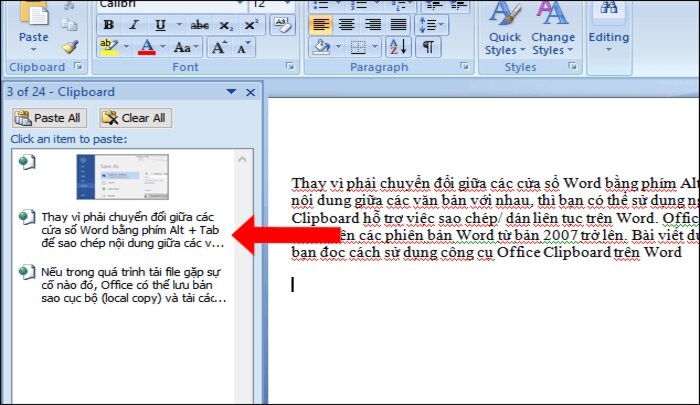700x405 pixels.
Task: Toggle Strikethrough formatting
Action: pos(199,25)
